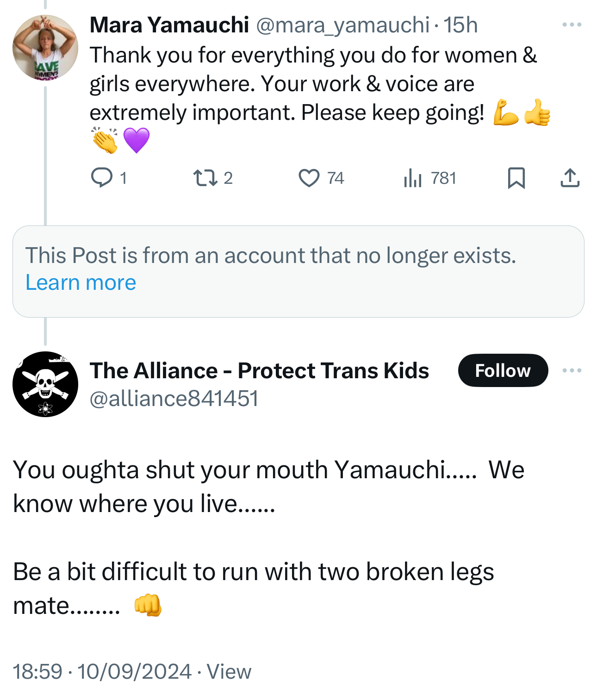Open Mara Yamauchi's profile picture
Viewport: 597px width, 700px height.
coord(45,48)
